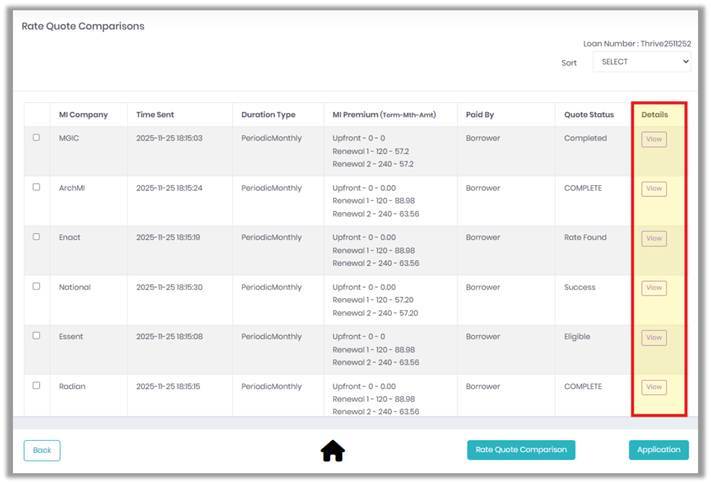View details for MGIC quote
This screenshot has height=484, width=711.
(x=654, y=139)
